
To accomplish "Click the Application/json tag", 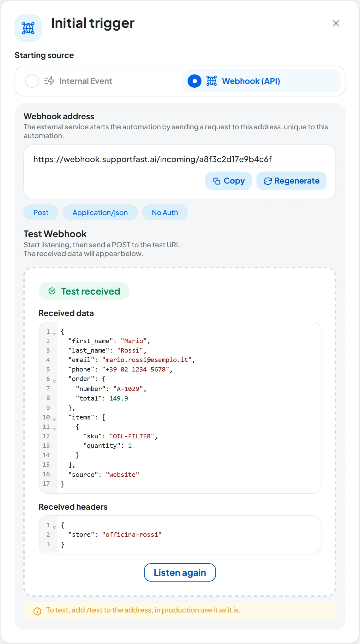I will pyautogui.click(x=100, y=213).
